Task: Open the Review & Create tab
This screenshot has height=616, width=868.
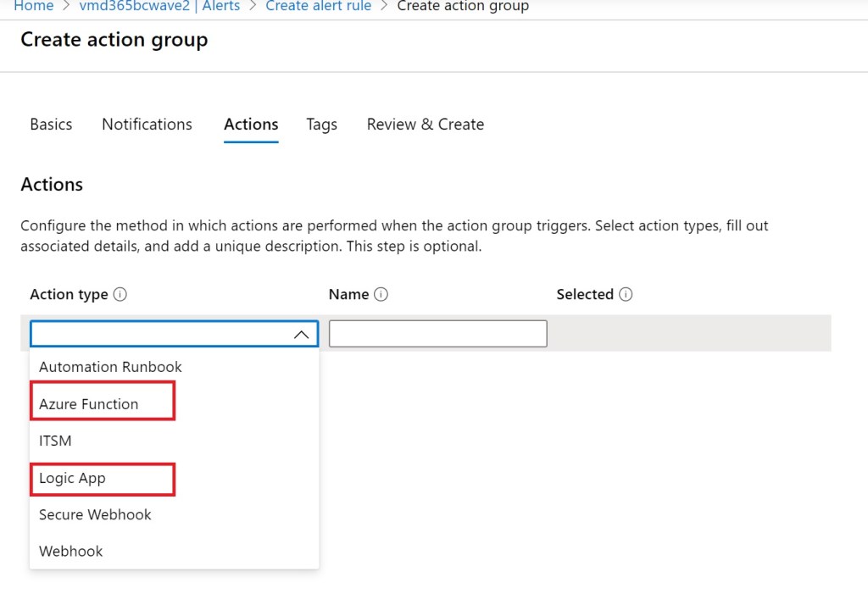Action: click(x=426, y=125)
